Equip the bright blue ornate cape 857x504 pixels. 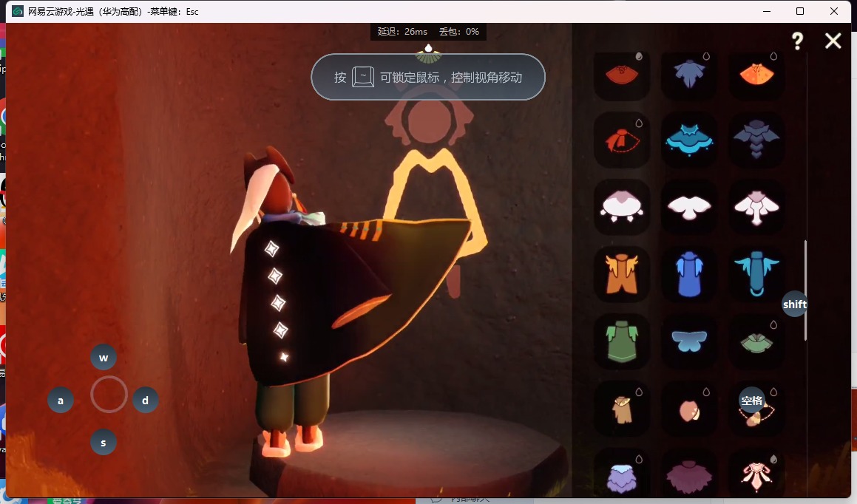point(689,140)
